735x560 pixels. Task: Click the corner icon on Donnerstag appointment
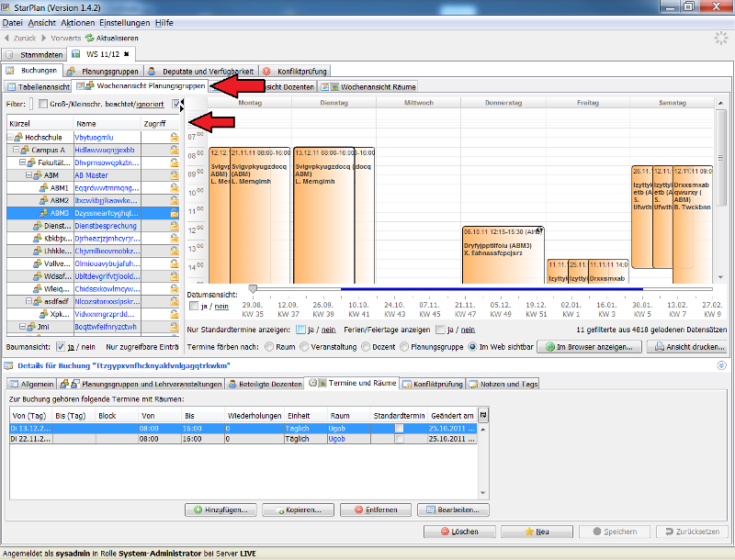click(539, 230)
